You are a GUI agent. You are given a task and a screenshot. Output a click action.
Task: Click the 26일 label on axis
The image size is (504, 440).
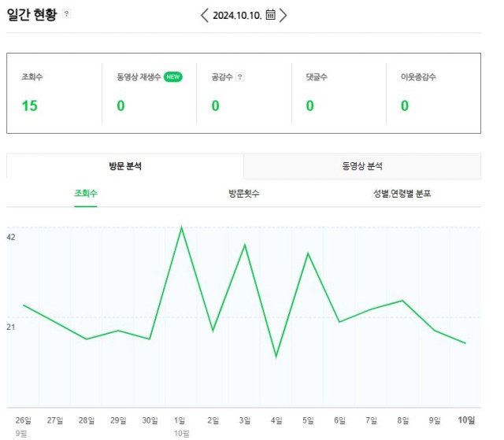tap(24, 420)
